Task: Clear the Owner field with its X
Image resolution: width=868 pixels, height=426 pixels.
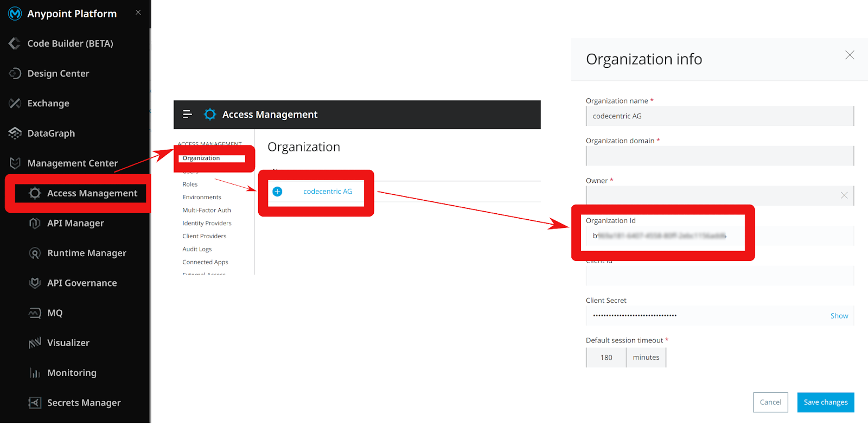Action: (844, 195)
